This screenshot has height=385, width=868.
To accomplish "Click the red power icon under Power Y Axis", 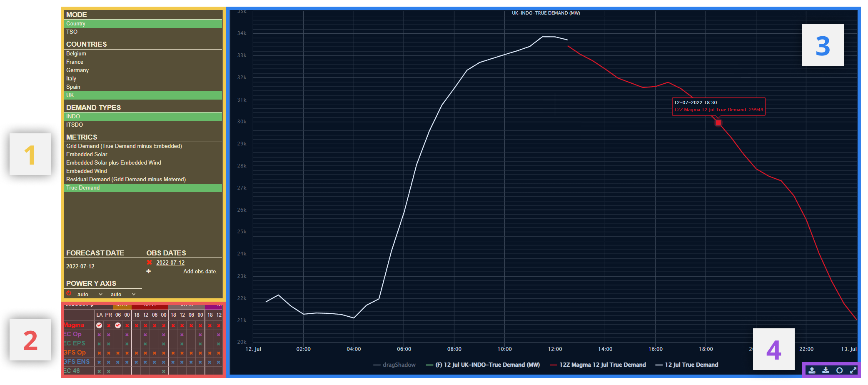I will [x=69, y=293].
